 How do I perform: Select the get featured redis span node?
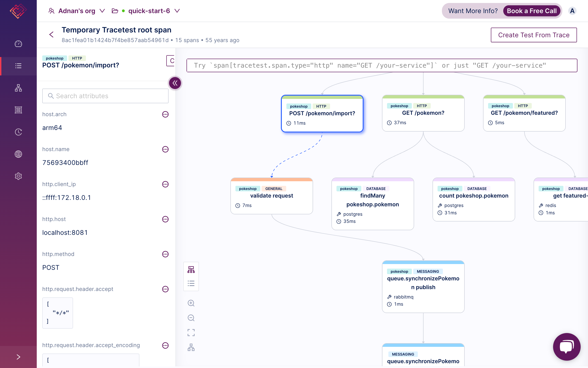click(x=561, y=200)
